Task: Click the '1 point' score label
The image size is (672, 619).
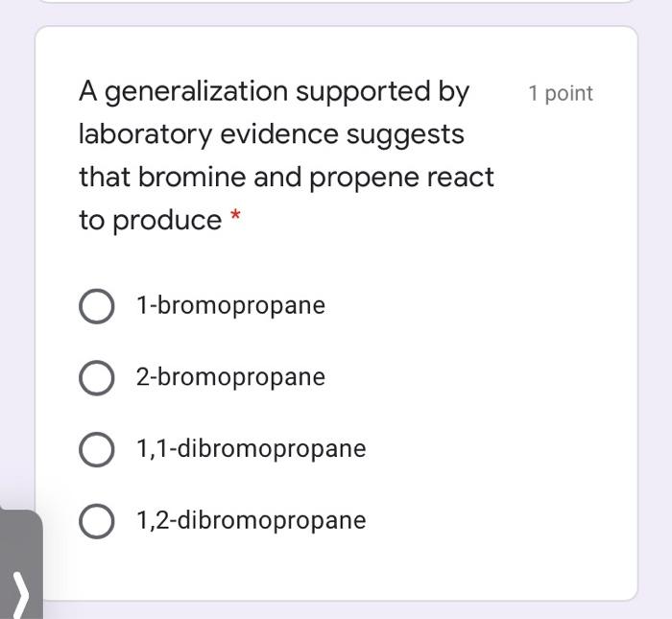Action: coord(561,93)
